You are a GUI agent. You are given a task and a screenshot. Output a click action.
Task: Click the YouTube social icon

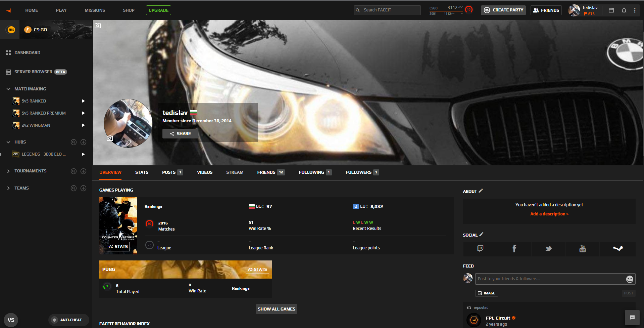pos(583,249)
